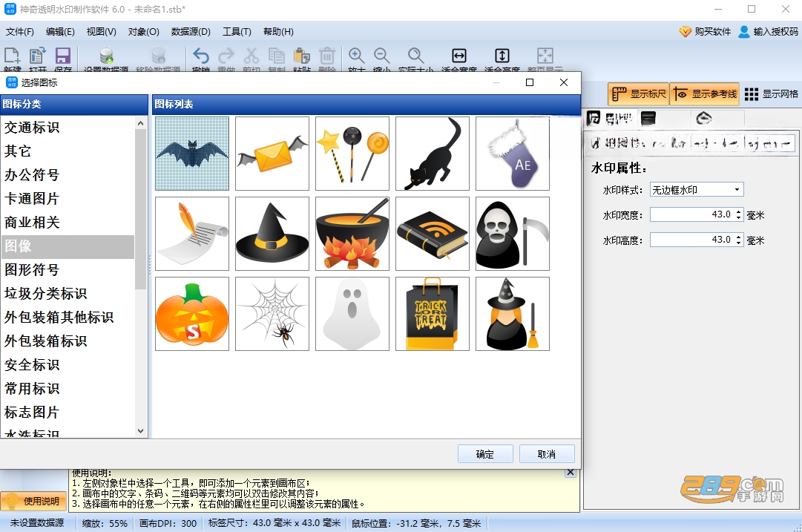Open the 对象(O) menu

point(144,32)
